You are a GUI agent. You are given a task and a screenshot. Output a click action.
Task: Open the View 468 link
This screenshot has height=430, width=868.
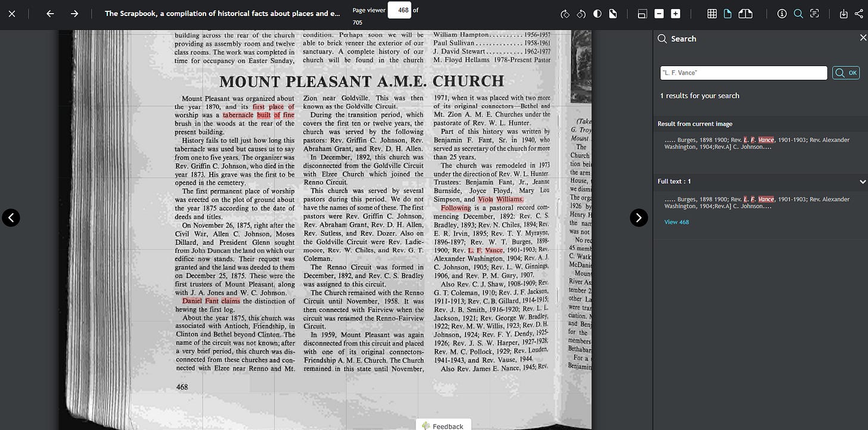click(x=677, y=222)
